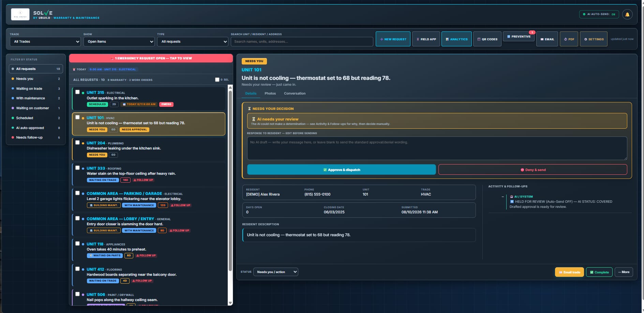
Task: Check the Unit 506 request checkbox
Action: click(x=77, y=294)
